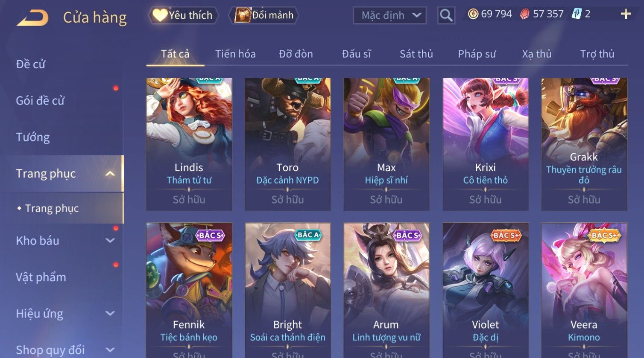Screen dimensions: 644x358
Task: Open the Violet Đặc dị skin card
Action: (486, 290)
